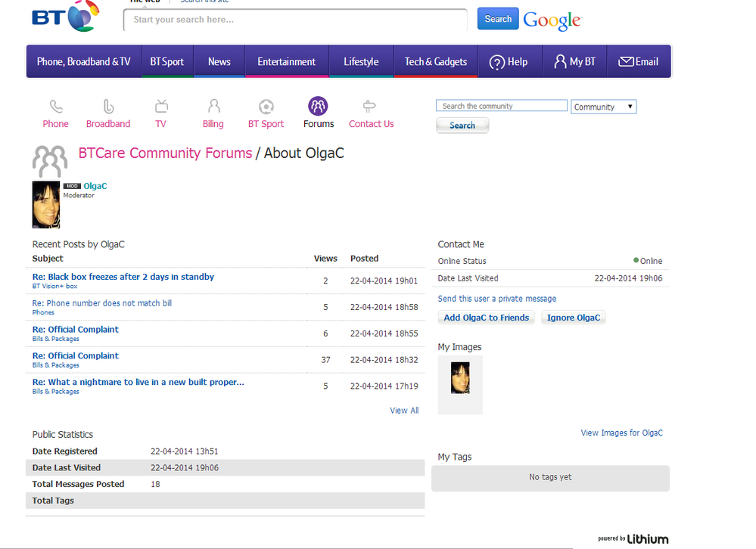Click the Posted column header

(x=364, y=259)
